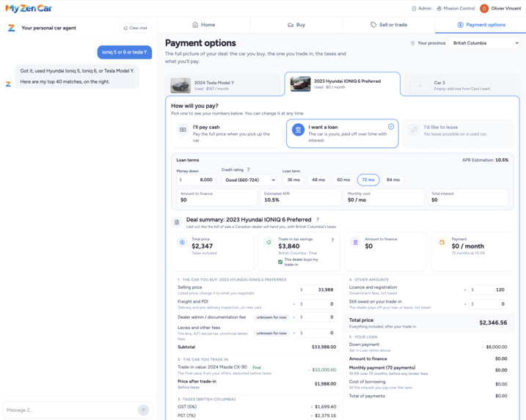Click the Total price dollar icon

(182, 242)
